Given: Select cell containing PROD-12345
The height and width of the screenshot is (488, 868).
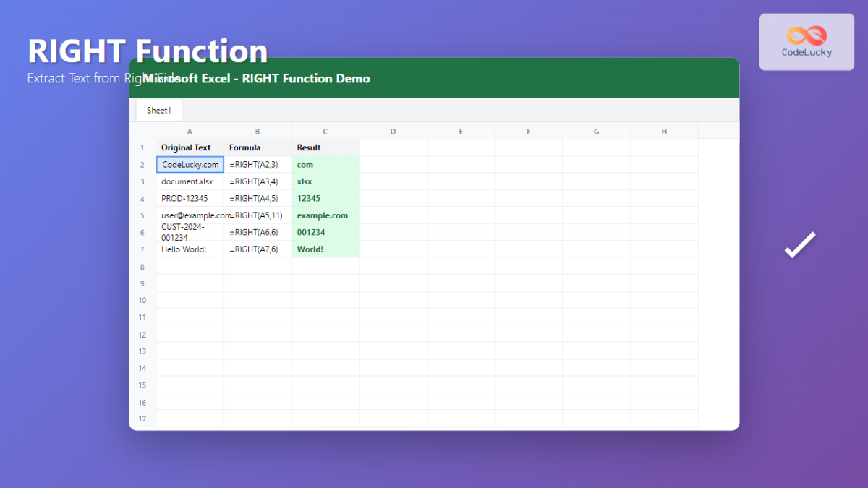Looking at the screenshot, I should pos(190,198).
